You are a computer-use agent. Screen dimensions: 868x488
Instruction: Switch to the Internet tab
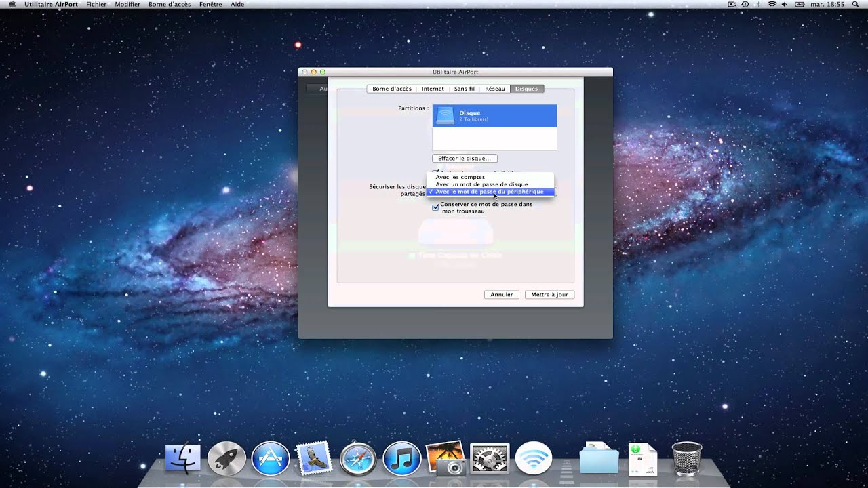(x=433, y=89)
